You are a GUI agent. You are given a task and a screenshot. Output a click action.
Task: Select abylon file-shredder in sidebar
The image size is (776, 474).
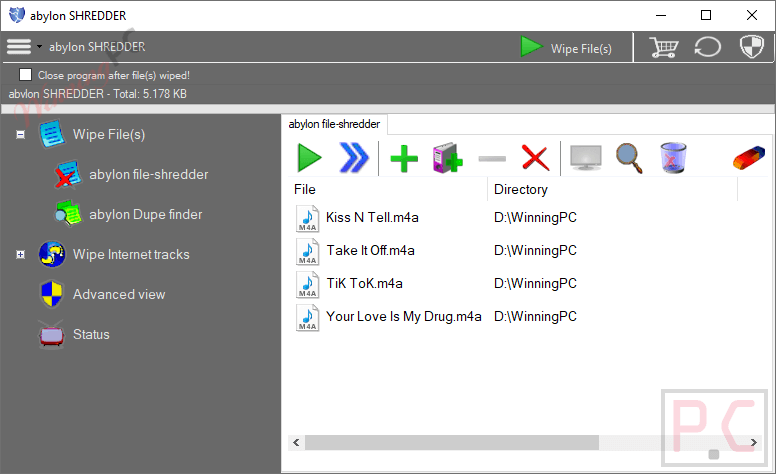click(148, 175)
